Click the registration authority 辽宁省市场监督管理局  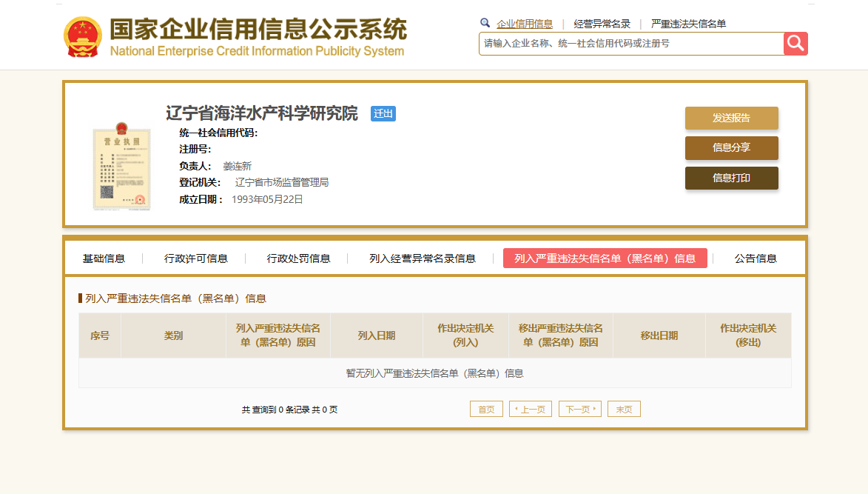click(x=282, y=182)
